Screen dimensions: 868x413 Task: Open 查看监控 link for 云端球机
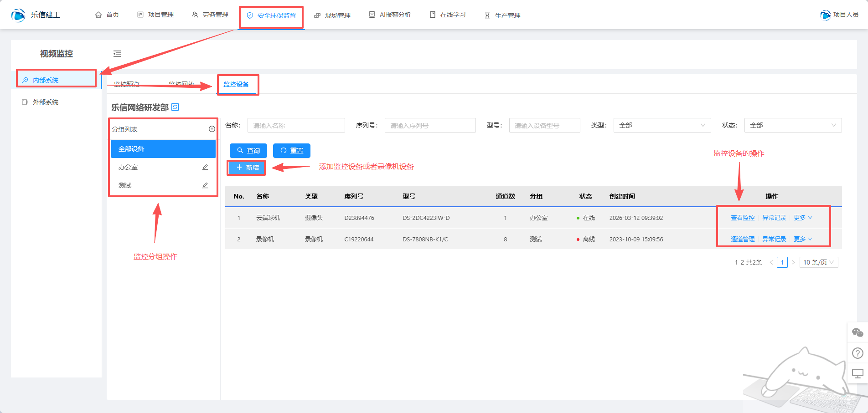tap(743, 218)
